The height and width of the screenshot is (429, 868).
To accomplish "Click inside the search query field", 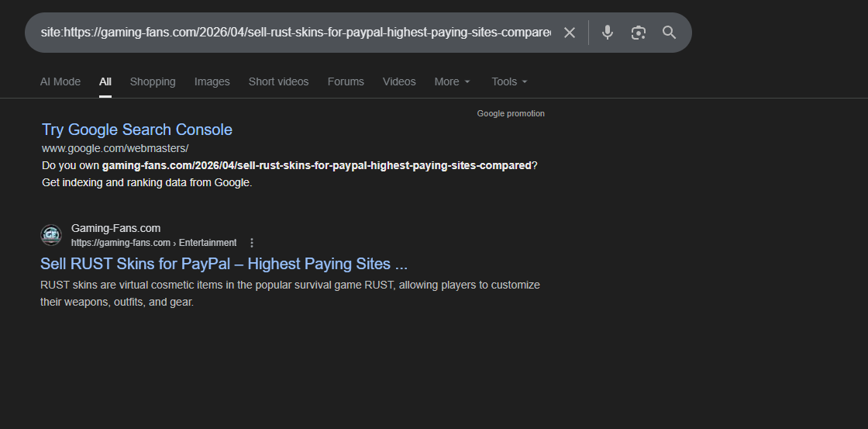I will click(x=294, y=33).
